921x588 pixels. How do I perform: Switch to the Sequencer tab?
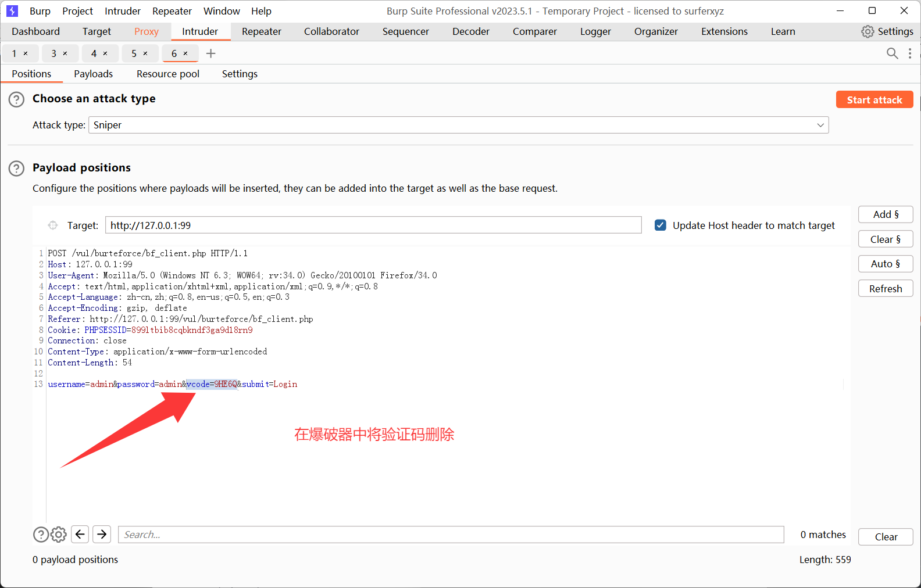tap(406, 31)
